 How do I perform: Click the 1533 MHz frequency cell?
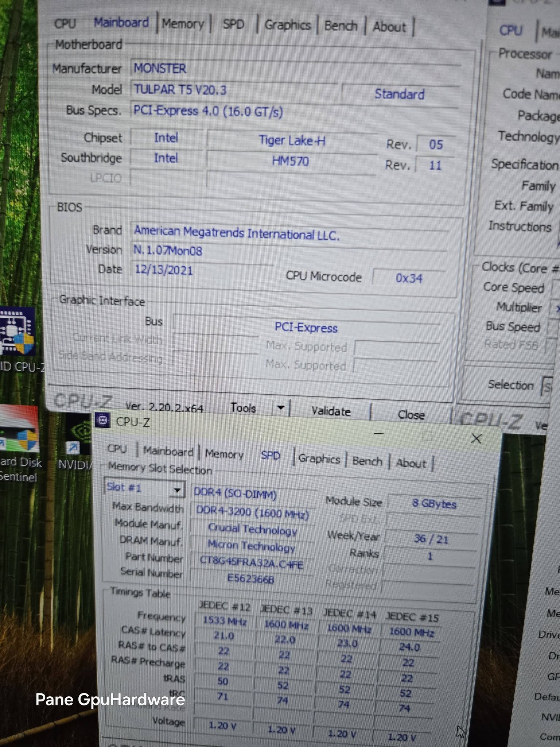point(225,621)
